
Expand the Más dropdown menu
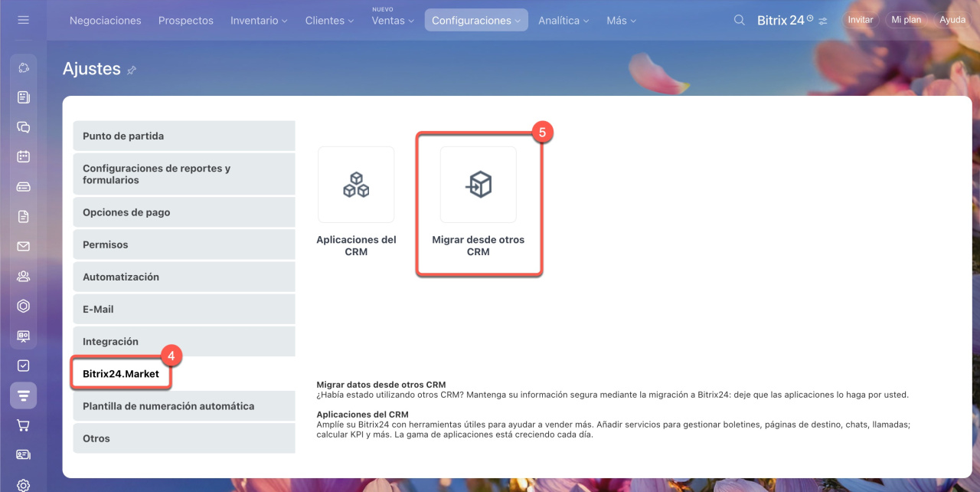pyautogui.click(x=621, y=21)
